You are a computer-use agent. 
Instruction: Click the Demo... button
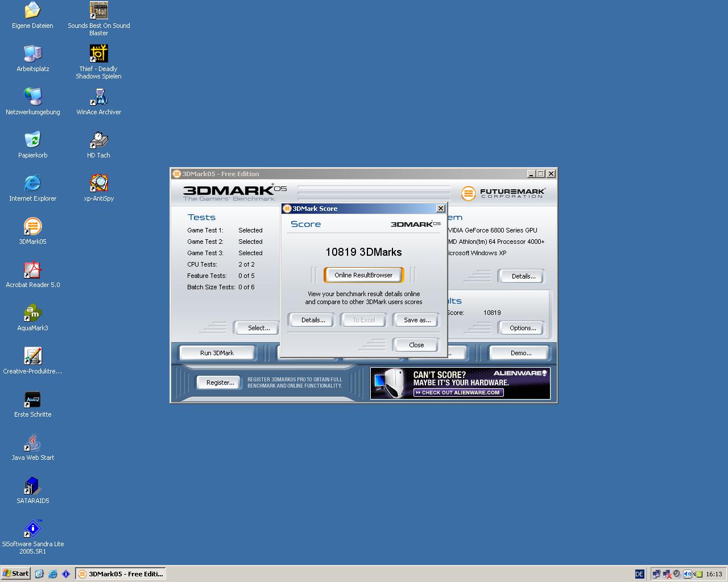521,353
